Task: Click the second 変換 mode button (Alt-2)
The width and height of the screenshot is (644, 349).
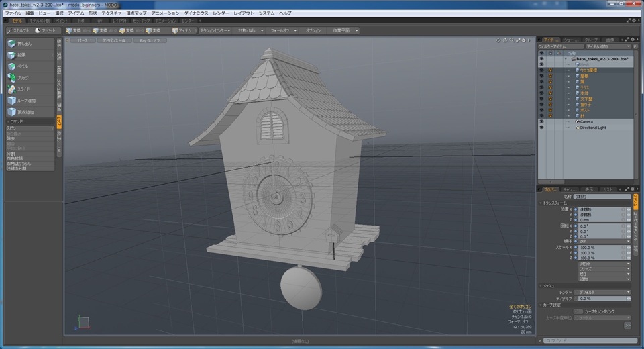Action: (105, 30)
